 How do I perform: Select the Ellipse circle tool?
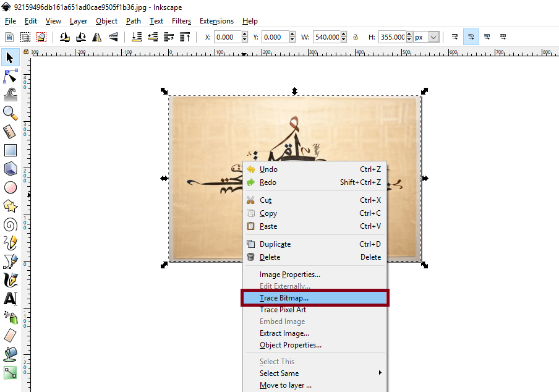tap(11, 187)
